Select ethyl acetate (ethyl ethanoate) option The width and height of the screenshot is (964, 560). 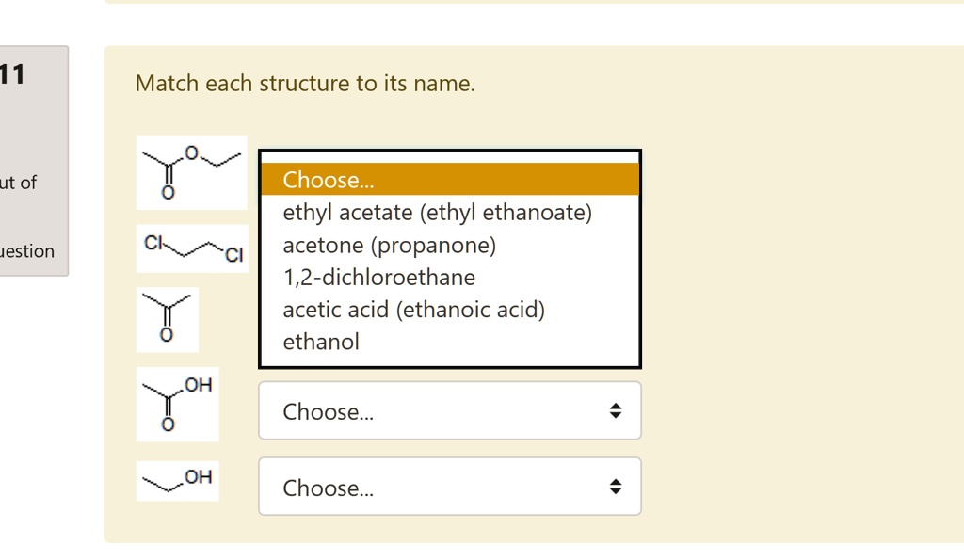(x=437, y=213)
